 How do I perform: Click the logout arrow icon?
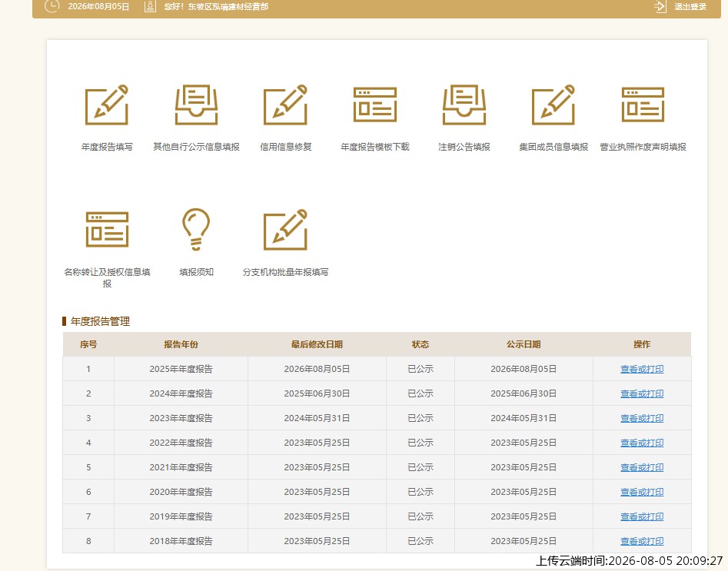660,6
